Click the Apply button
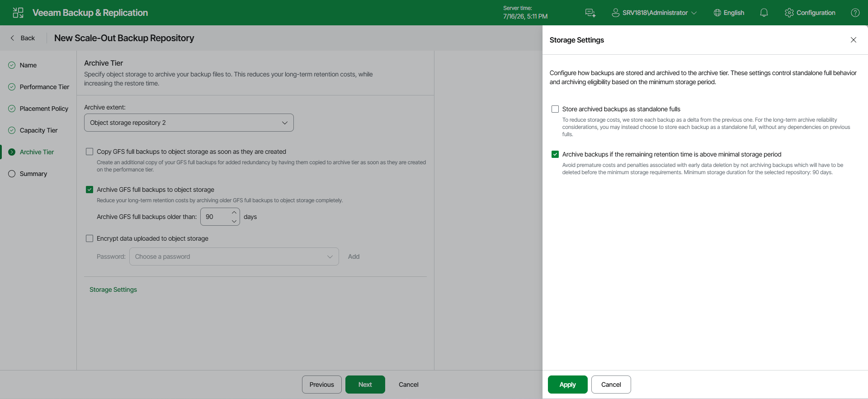The width and height of the screenshot is (868, 399). (568, 385)
